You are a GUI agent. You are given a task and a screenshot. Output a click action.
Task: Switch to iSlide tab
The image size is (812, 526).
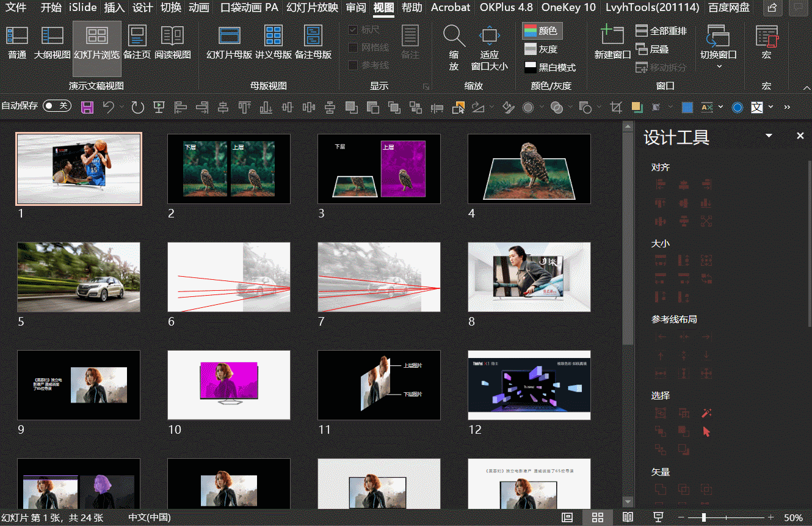point(83,7)
